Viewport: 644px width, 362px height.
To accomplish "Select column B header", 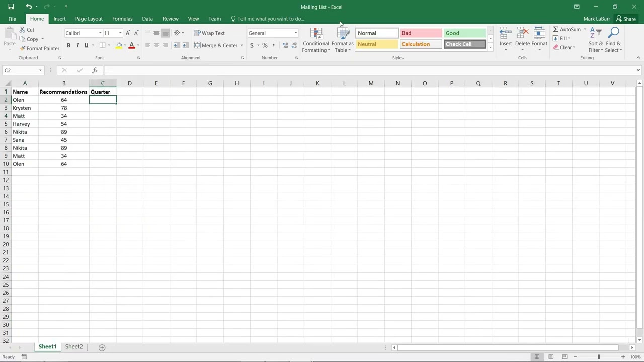I will coord(64,83).
